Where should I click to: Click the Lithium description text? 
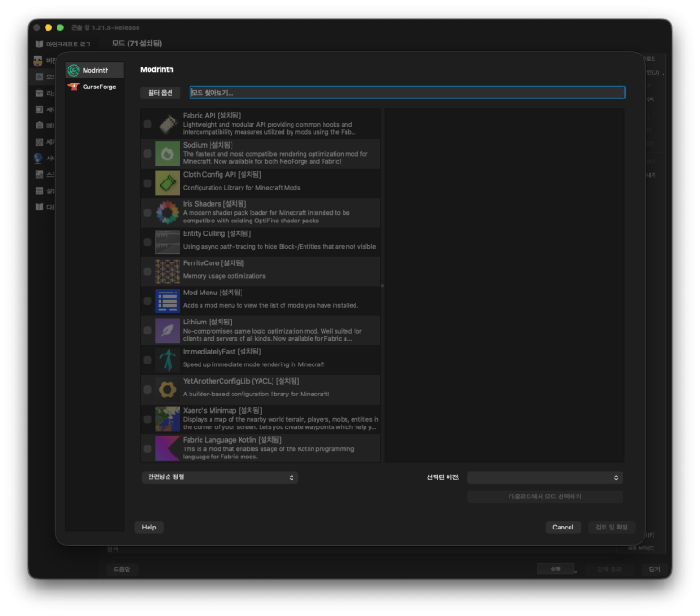(273, 334)
